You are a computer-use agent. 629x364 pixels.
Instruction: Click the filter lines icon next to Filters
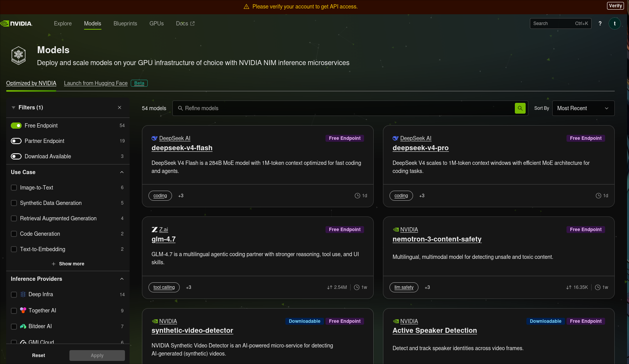13,107
